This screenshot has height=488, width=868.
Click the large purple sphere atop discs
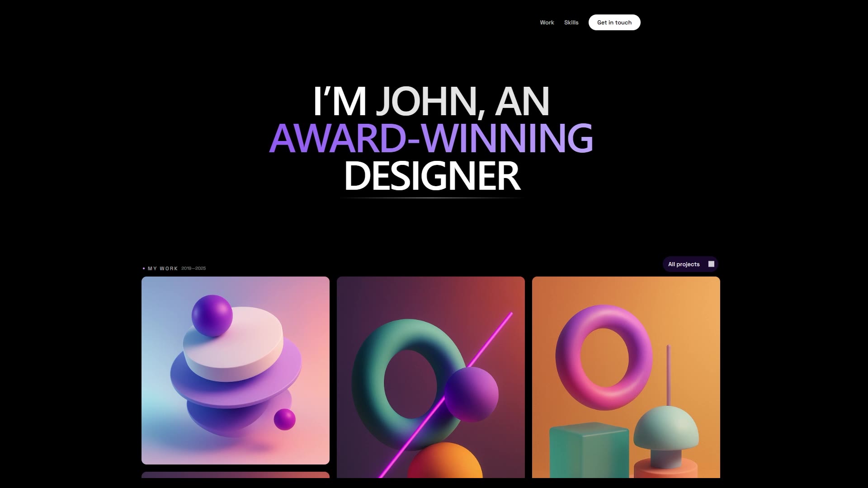tap(212, 315)
